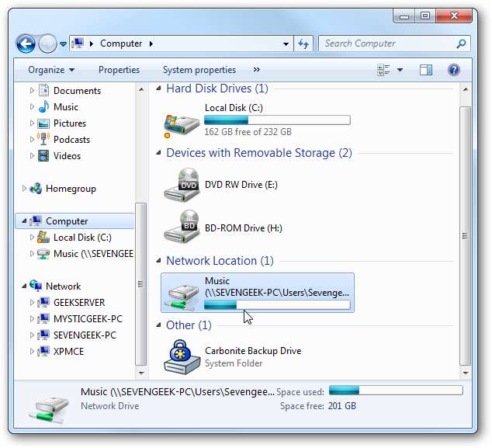Click the DVD RW Drive (E:) icon
492x448 pixels.
point(182,185)
